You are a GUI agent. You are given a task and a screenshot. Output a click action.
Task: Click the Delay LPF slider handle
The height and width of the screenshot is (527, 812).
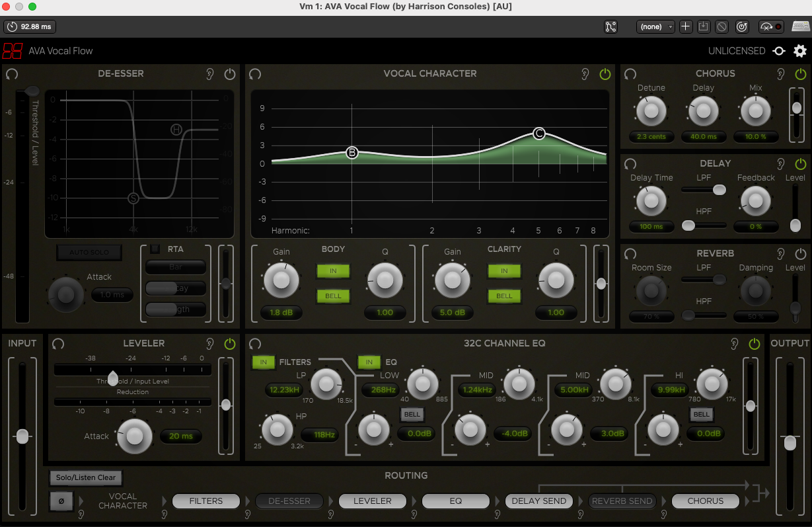(x=719, y=190)
